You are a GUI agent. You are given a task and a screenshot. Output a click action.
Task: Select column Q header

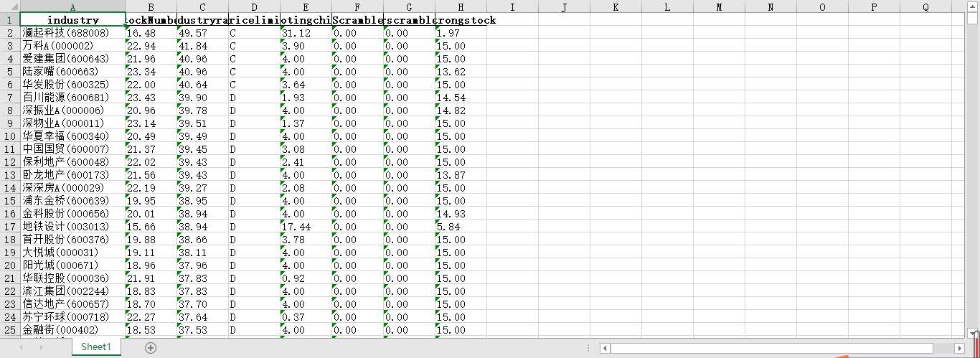pyautogui.click(x=925, y=6)
